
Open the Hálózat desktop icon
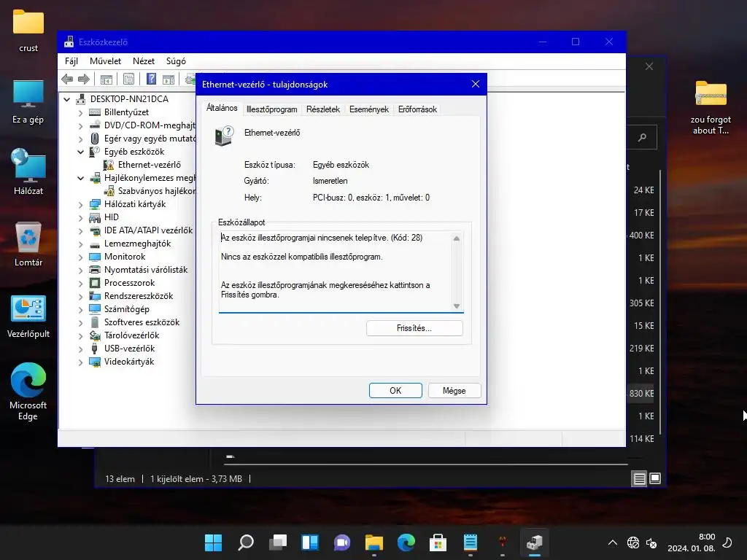[x=28, y=172]
